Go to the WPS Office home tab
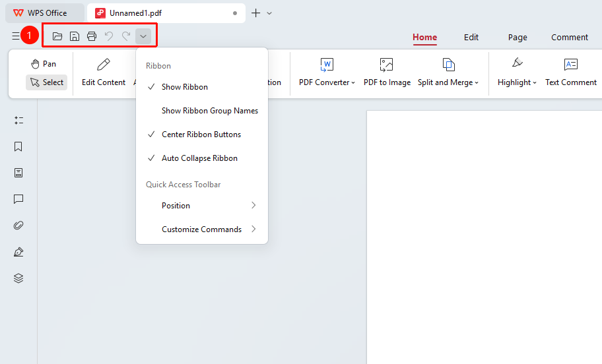This screenshot has height=364, width=602. [x=44, y=13]
